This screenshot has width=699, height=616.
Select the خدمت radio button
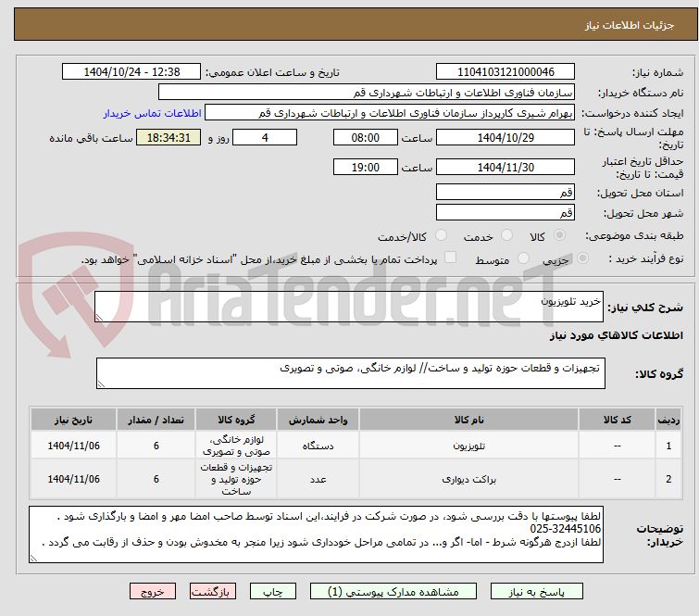pyautogui.click(x=506, y=235)
